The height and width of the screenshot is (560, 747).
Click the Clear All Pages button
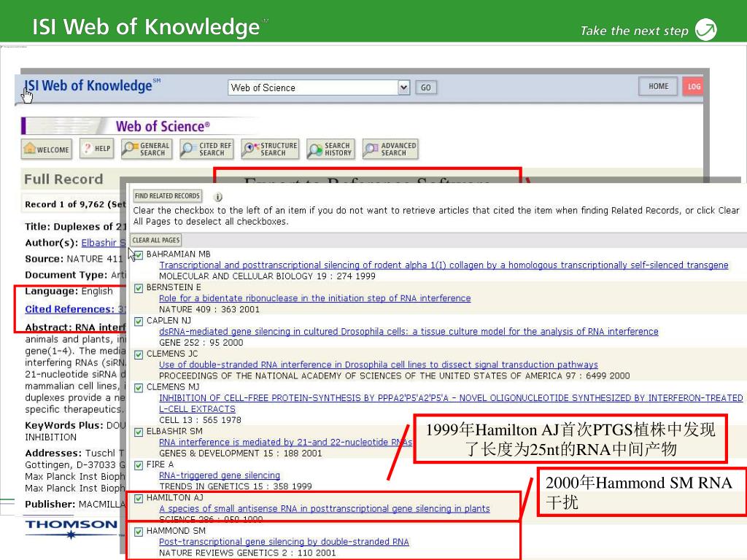(156, 240)
